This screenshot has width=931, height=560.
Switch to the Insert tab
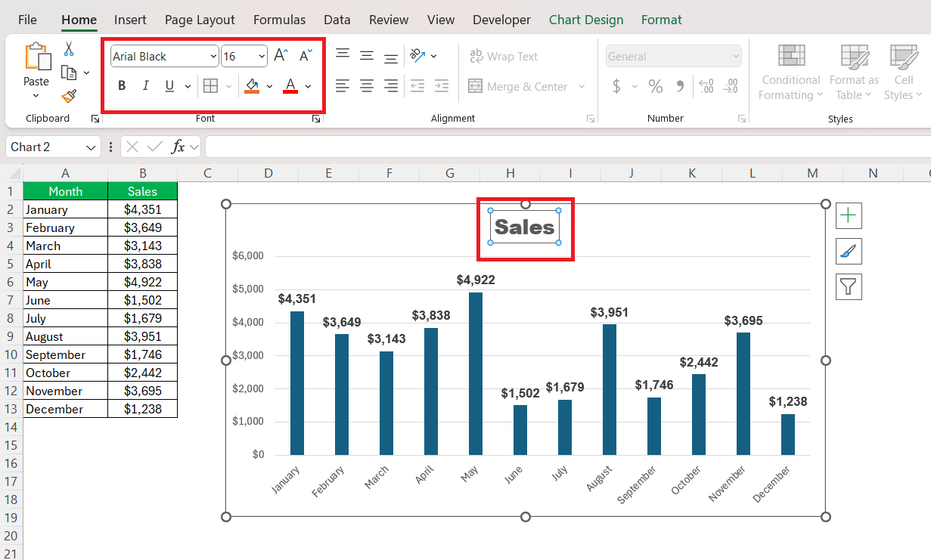pos(130,20)
